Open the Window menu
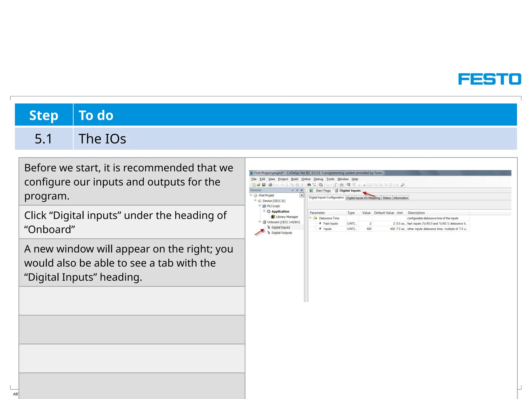This screenshot has height=399, width=532. [343, 179]
